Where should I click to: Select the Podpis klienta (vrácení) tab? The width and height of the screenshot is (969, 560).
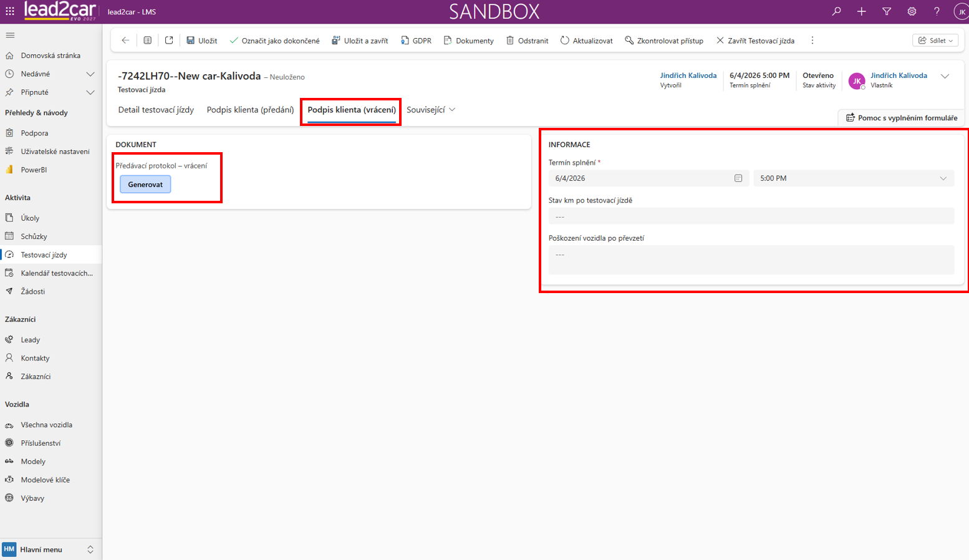coord(352,110)
